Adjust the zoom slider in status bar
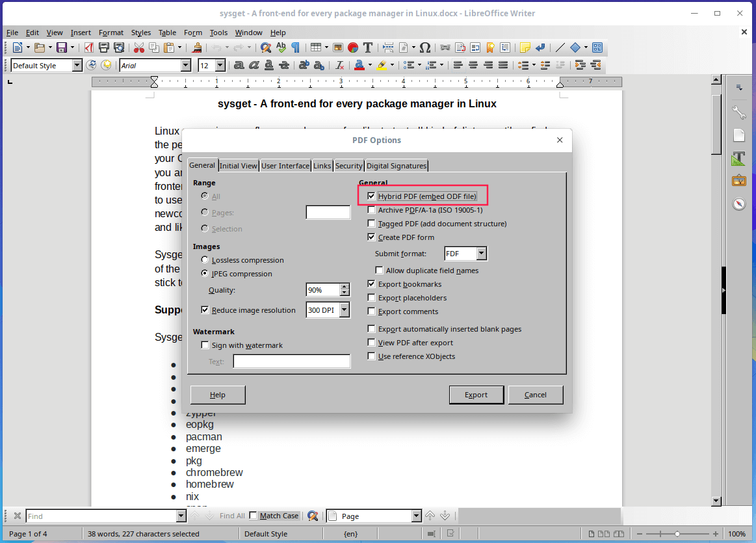Viewport: 756px width, 543px height. click(x=677, y=534)
